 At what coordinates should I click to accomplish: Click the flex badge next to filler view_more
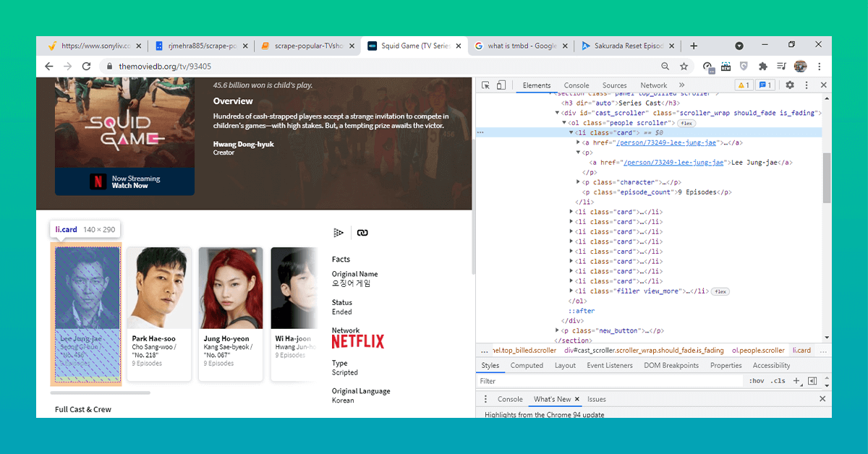[x=720, y=291]
